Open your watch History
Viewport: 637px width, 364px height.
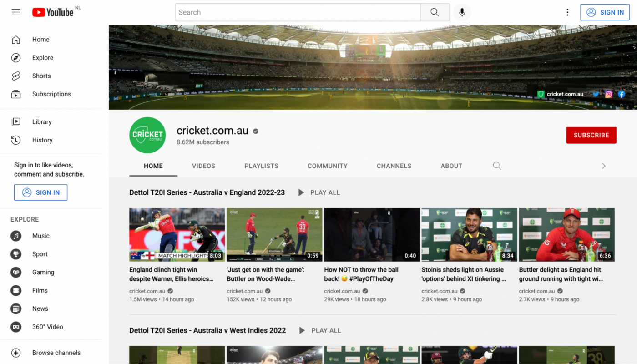(x=43, y=140)
